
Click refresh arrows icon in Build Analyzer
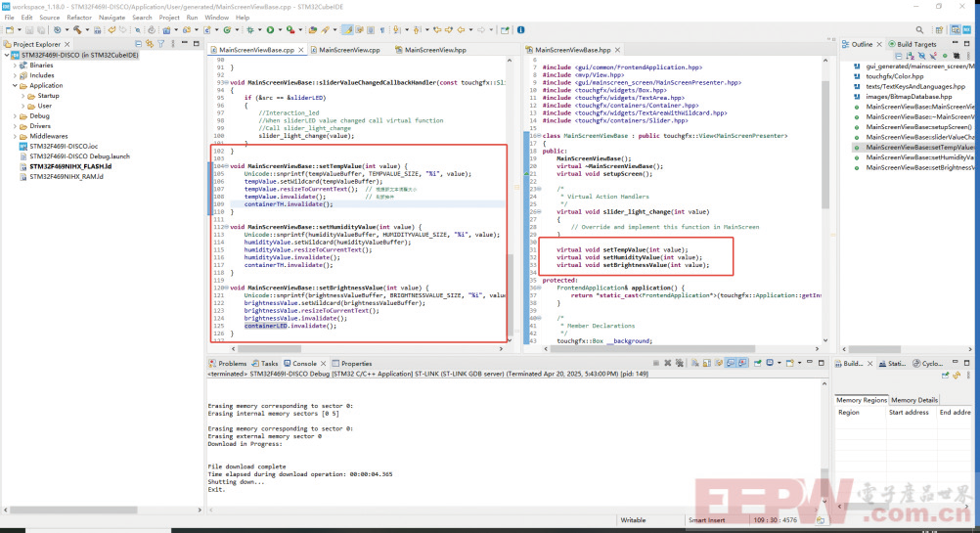point(957,376)
